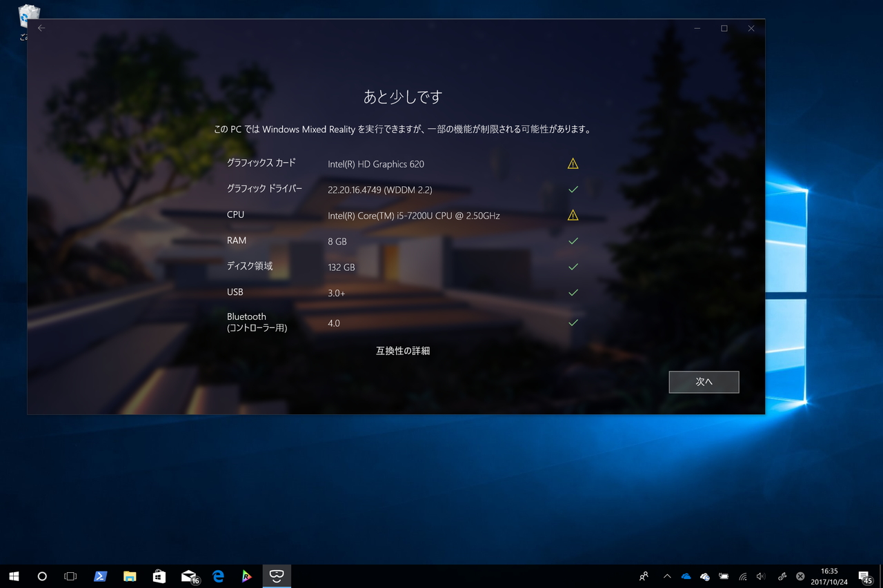Open Windows Ink Workspace from the tray
883x588 pixels.
tap(783, 576)
